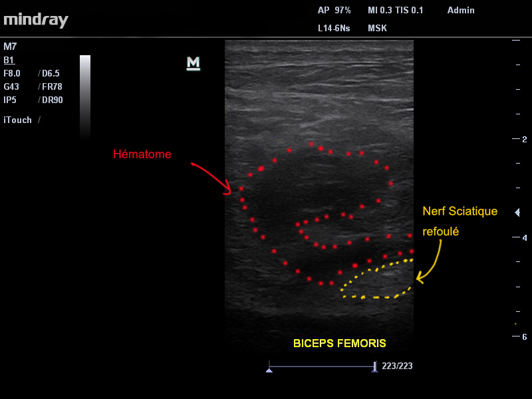532x399 pixels.
Task: Click the cine review progress bar
Action: tap(322, 366)
